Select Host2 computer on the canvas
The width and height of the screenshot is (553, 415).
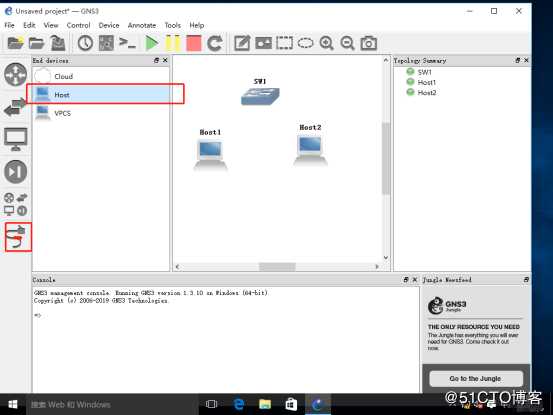(310, 150)
